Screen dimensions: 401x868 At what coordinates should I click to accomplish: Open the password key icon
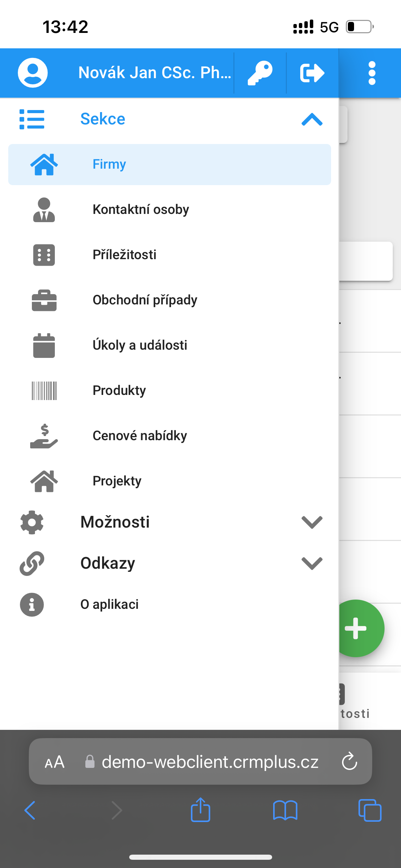pos(260,73)
